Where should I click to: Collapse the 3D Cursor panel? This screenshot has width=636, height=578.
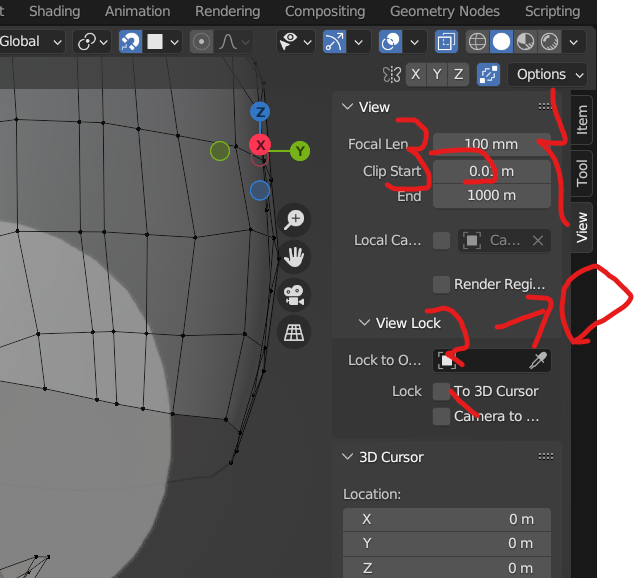[348, 457]
